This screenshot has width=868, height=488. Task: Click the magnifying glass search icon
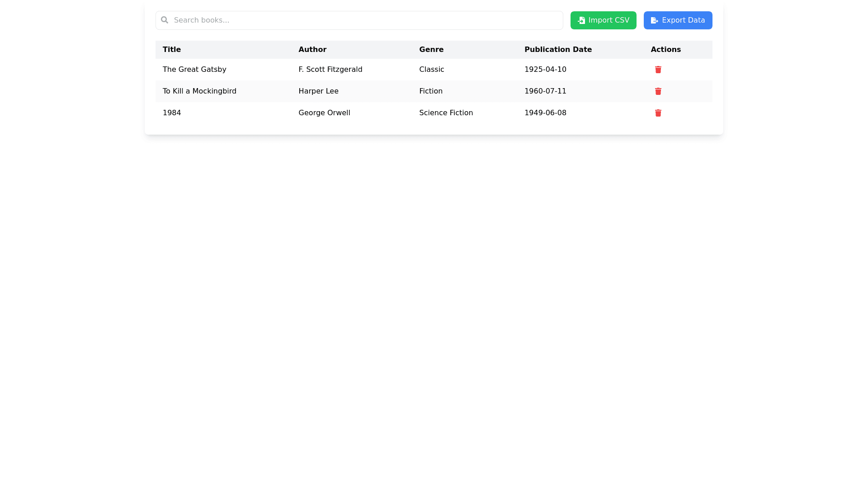click(165, 20)
